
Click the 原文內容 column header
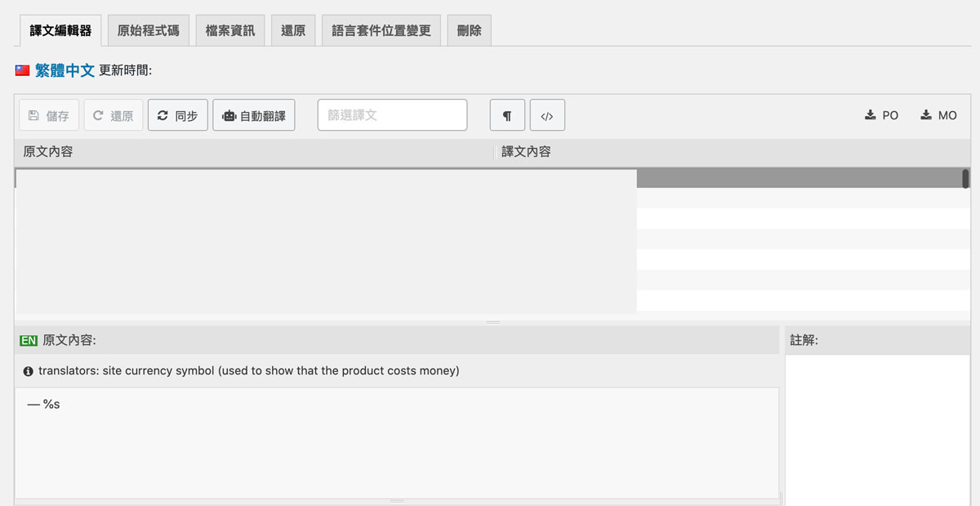[x=254, y=152]
